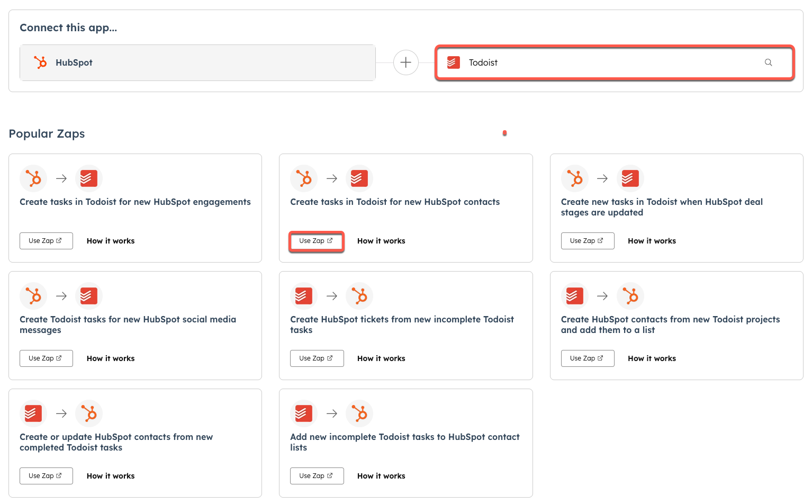Image resolution: width=812 pixels, height=504 pixels.
Task: Click the Todoist logo in app selector
Action: coord(453,62)
